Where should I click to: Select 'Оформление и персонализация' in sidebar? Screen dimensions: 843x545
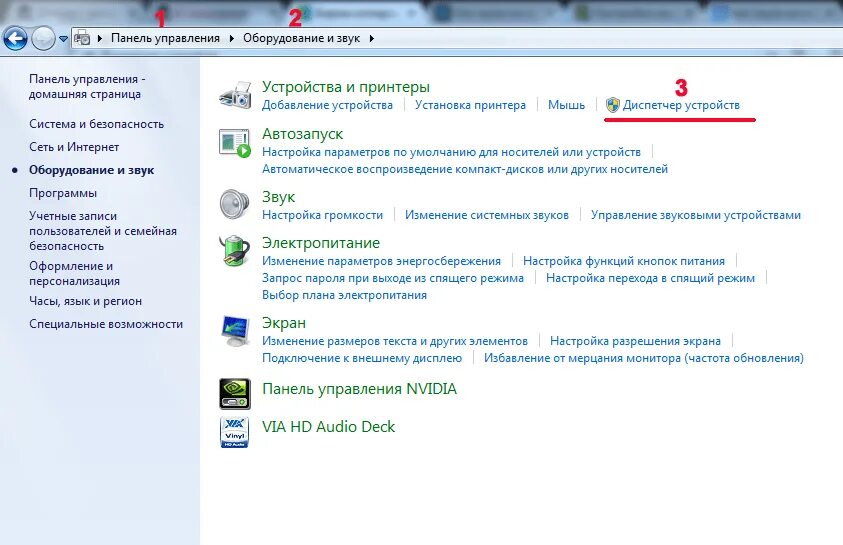74,274
